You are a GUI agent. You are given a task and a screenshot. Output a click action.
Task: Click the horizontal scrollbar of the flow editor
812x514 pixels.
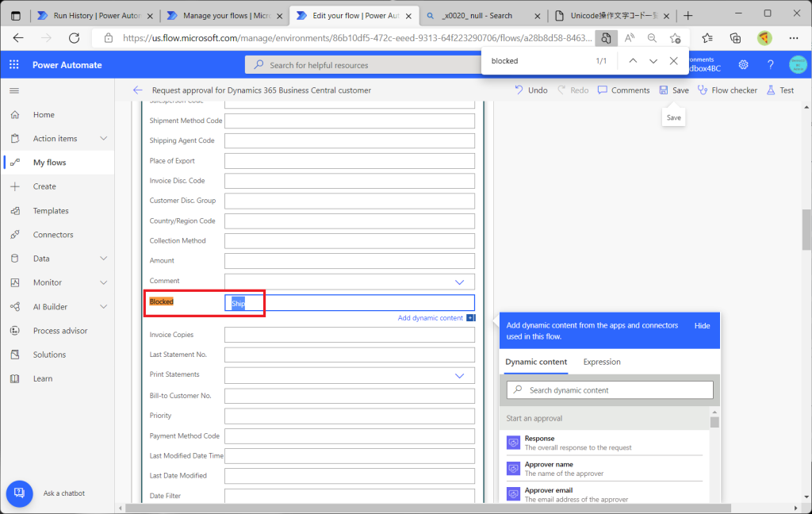(427, 508)
